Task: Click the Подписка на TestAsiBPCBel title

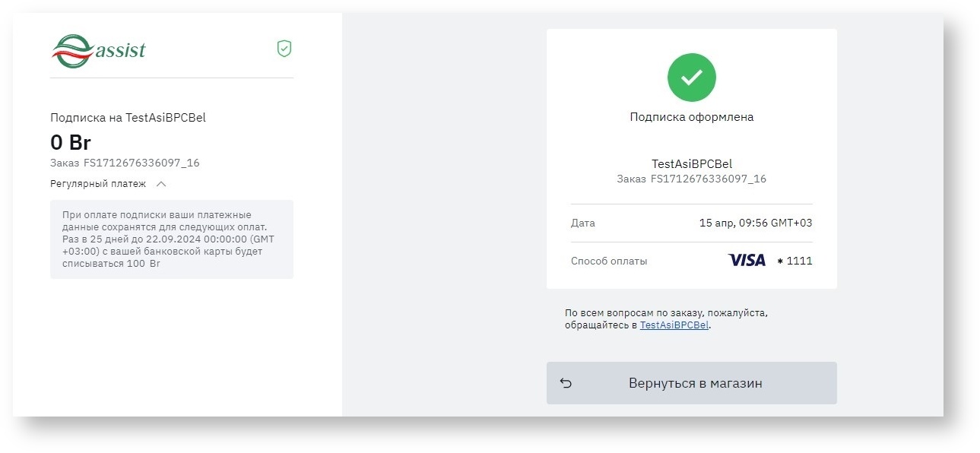Action: click(x=128, y=118)
